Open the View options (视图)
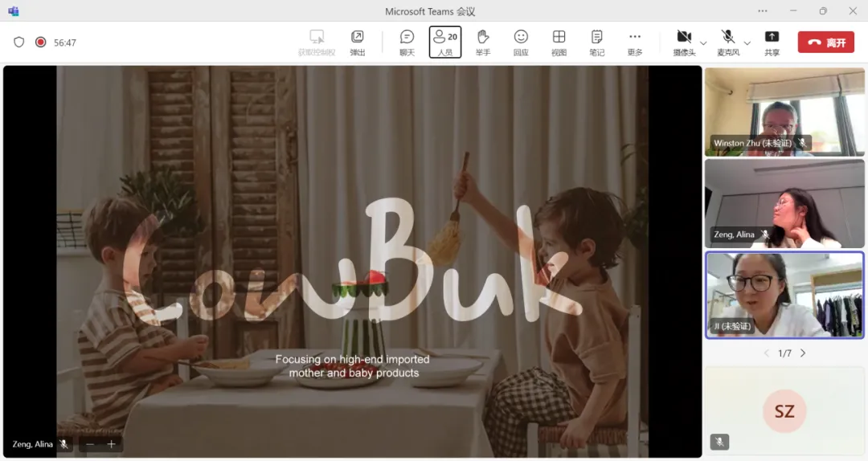 [559, 43]
